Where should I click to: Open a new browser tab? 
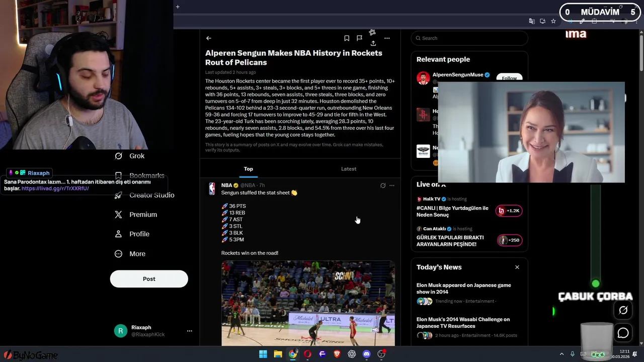click(x=178, y=7)
